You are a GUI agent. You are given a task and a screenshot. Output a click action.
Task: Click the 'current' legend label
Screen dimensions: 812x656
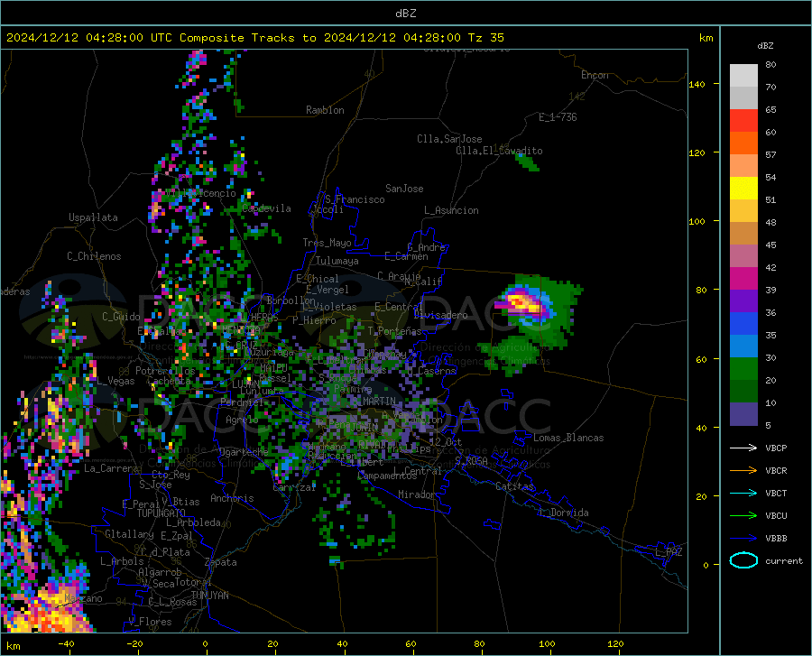[784, 560]
